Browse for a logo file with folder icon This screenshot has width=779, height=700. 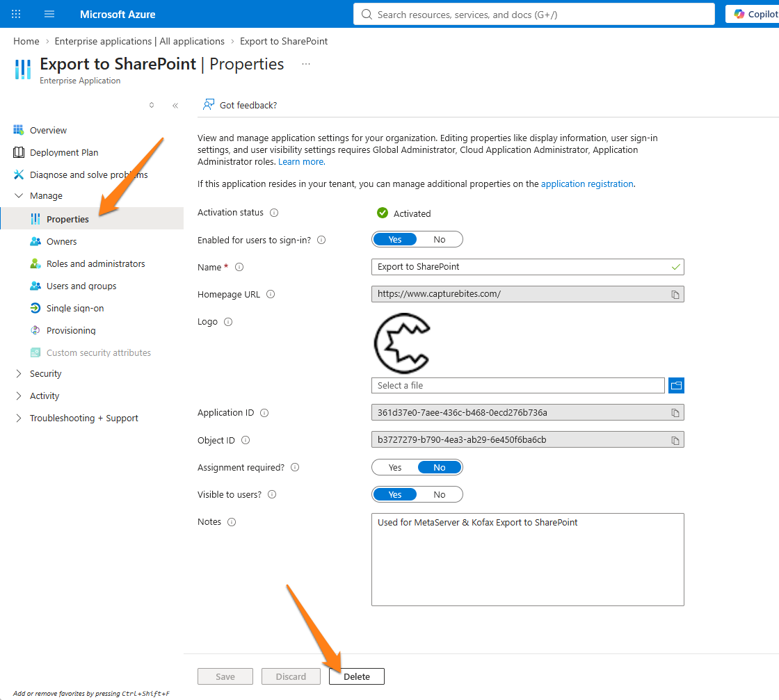pos(676,385)
